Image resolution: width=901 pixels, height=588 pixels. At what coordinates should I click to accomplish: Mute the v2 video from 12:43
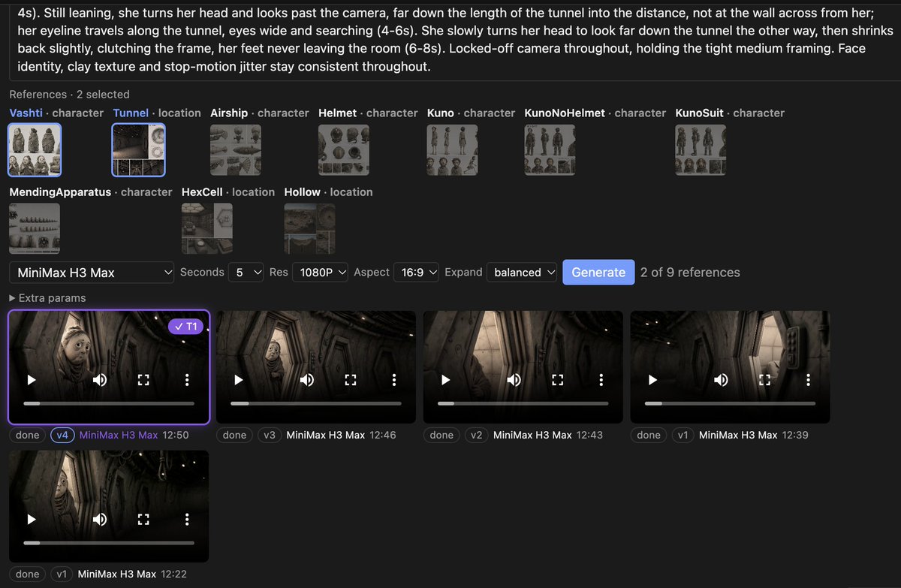(x=514, y=380)
